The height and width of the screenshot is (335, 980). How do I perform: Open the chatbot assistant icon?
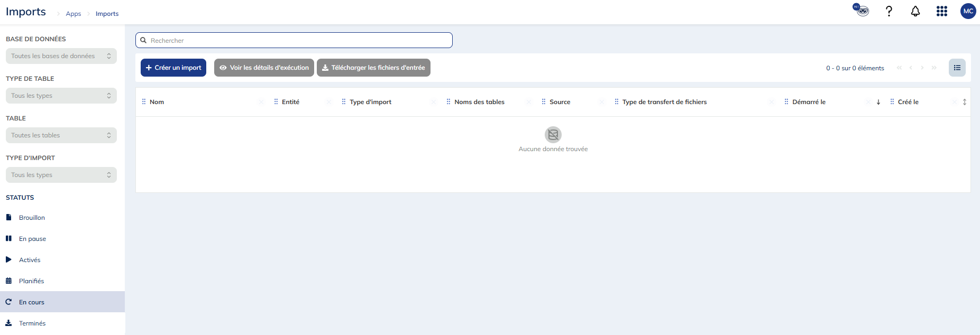click(x=861, y=10)
